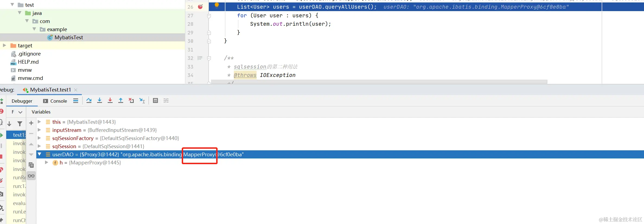Click the Run to Cursor icon
The width and height of the screenshot is (644, 224).
coord(142,101)
